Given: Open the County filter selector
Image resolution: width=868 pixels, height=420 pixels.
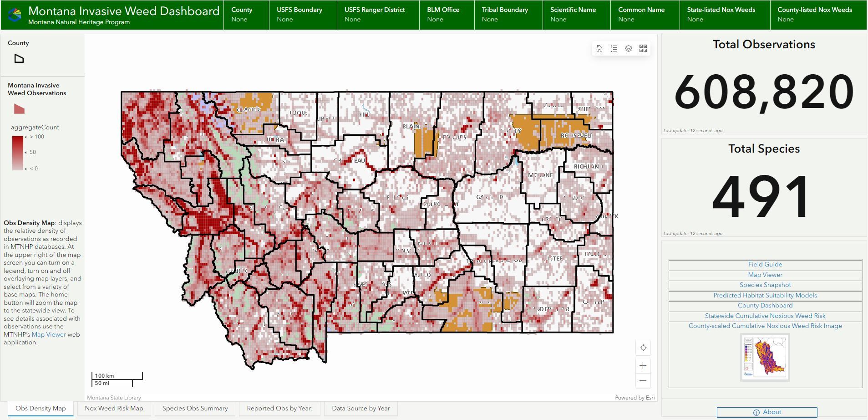Looking at the screenshot, I should click(x=246, y=15).
